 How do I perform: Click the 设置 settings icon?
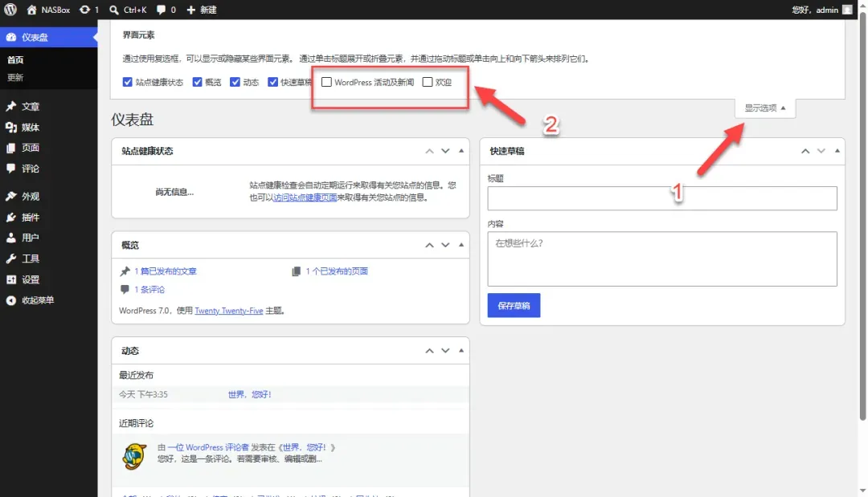tap(11, 279)
